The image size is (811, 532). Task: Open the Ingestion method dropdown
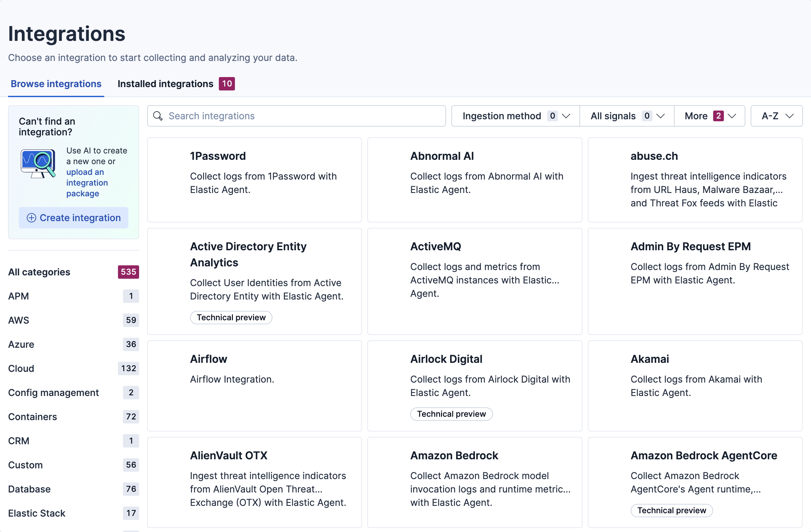pos(515,116)
